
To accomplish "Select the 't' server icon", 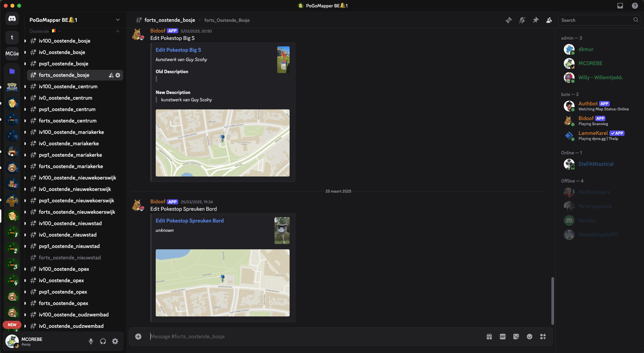I will point(12,37).
